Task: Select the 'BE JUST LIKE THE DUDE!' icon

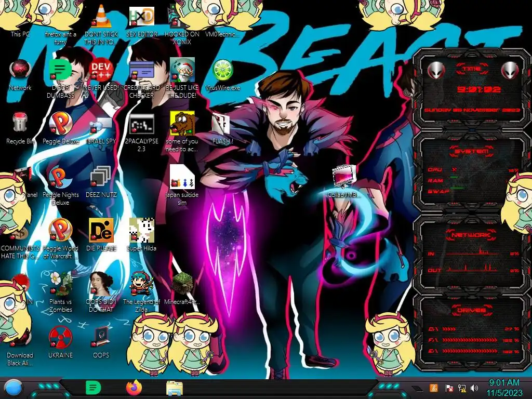Action: click(182, 79)
